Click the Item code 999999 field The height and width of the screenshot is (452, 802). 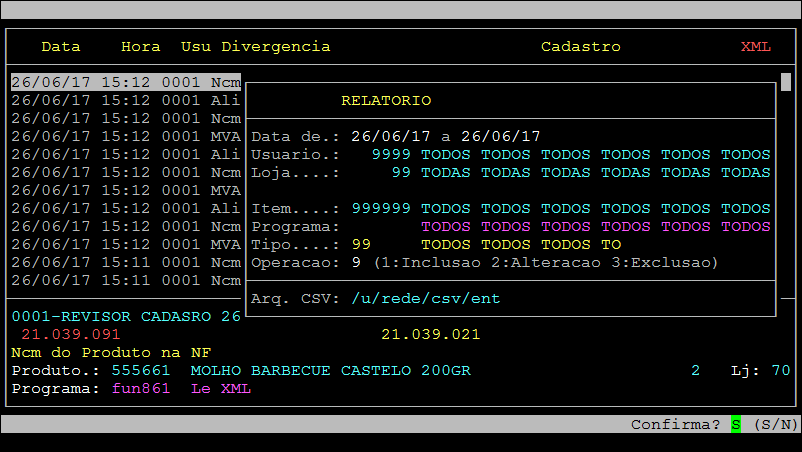[x=381, y=209]
